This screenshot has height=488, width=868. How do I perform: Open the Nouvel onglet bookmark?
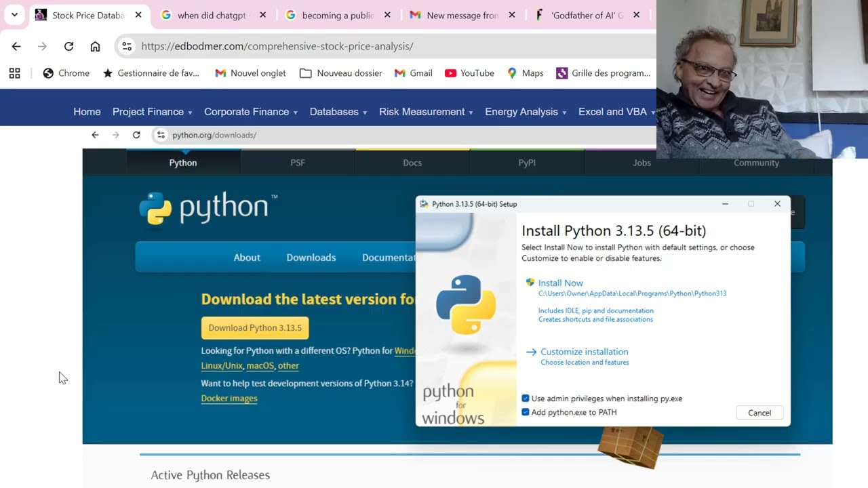click(250, 73)
